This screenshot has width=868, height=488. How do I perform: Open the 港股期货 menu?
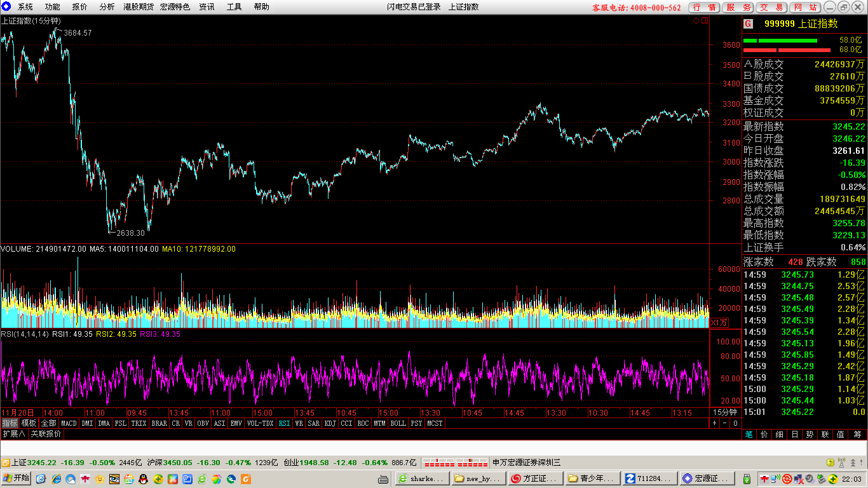pos(139,7)
